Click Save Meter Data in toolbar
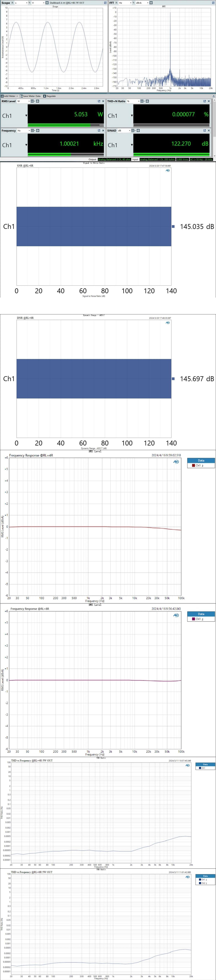216x980 pixels. point(30,96)
